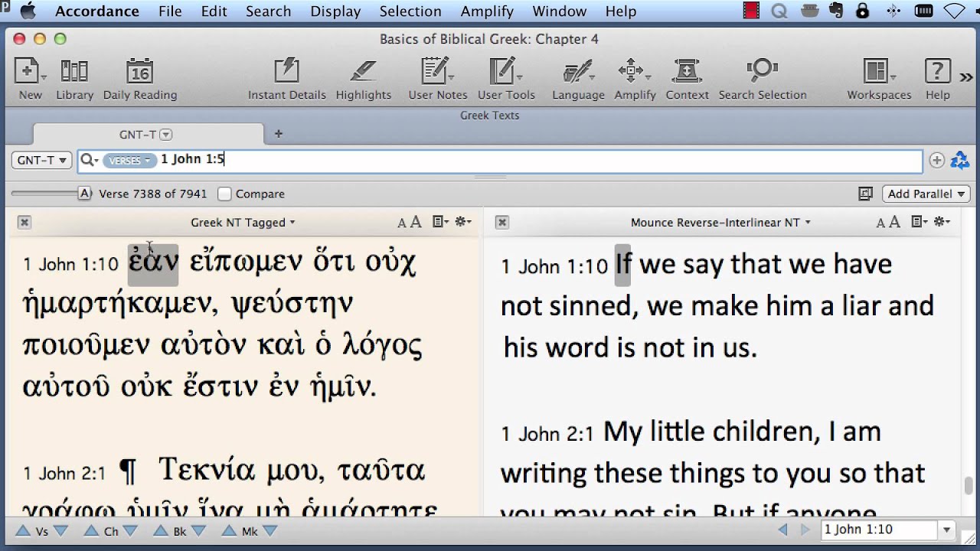Expand the 1 John 1:10 verse reference dropdown
The image size is (980, 551).
(x=946, y=530)
